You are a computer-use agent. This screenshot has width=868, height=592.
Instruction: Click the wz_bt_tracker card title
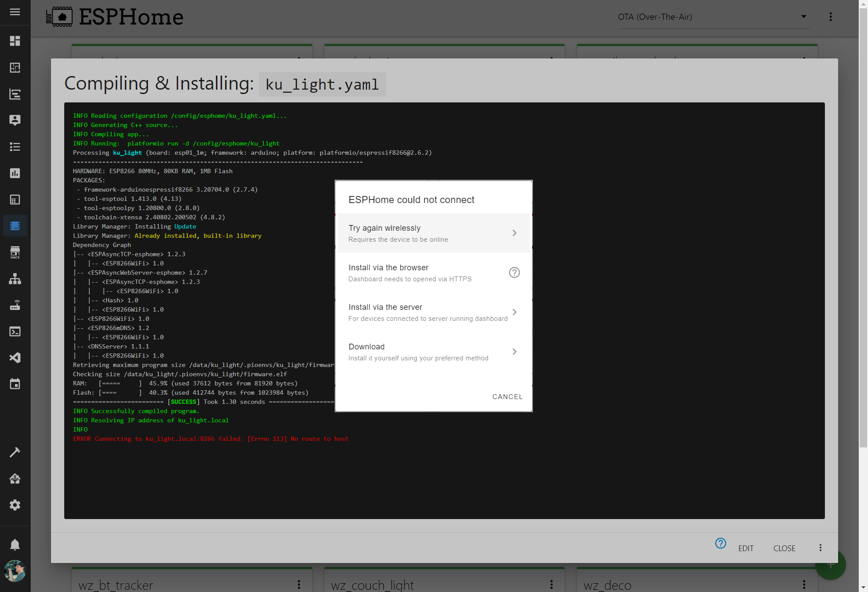[116, 585]
